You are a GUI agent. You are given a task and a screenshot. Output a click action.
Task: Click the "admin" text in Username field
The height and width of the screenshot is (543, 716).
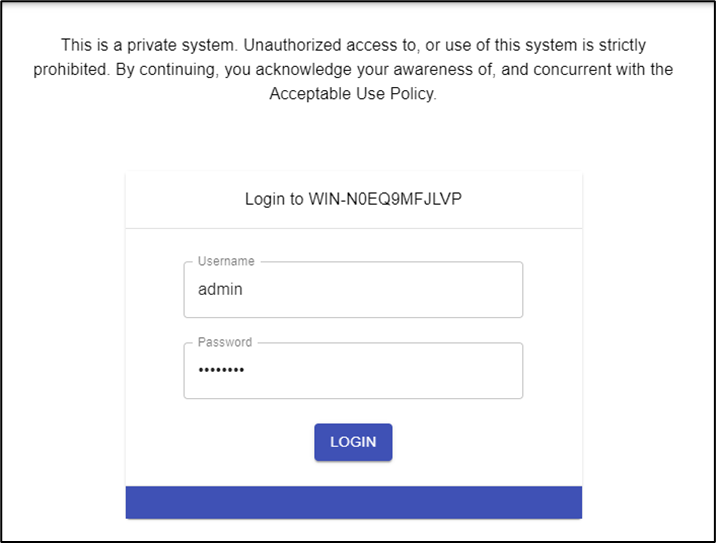(x=220, y=290)
